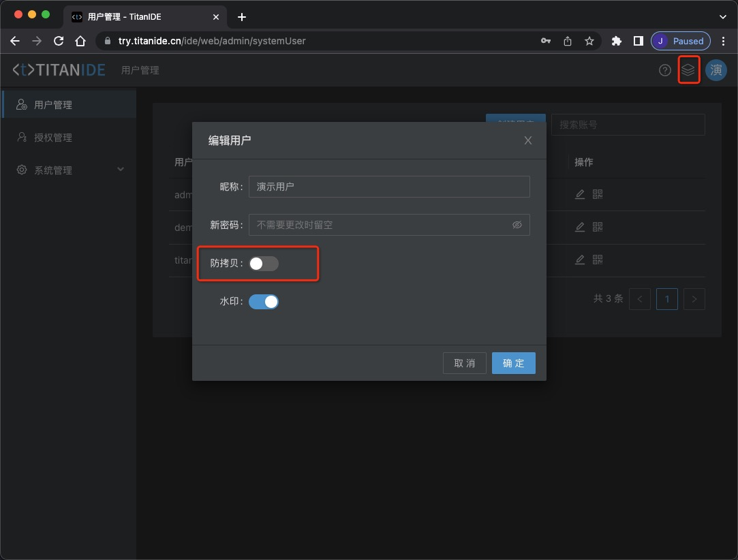This screenshot has height=560, width=738.
Task: Open 授权管理 in the sidebar
Action: tap(53, 138)
